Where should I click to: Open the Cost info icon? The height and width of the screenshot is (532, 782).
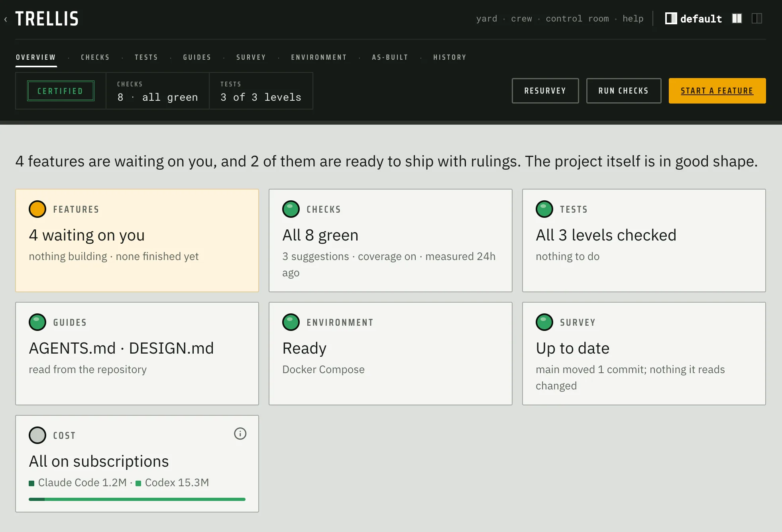coord(240,434)
